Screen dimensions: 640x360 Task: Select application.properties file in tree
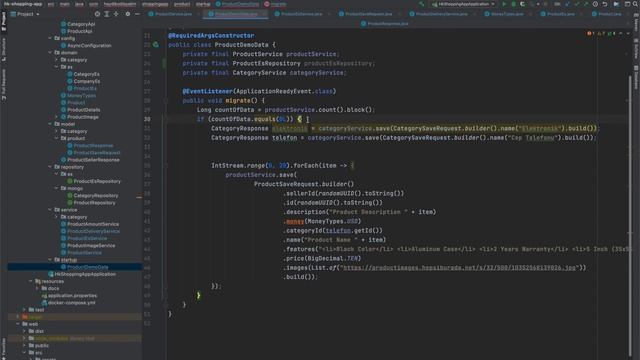coord(72,296)
